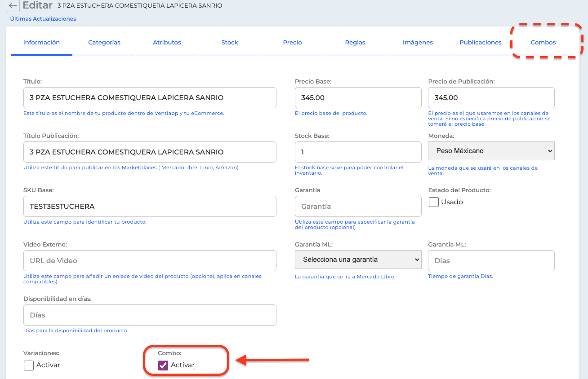Select the Stock tab
588x379 pixels.
230,42
